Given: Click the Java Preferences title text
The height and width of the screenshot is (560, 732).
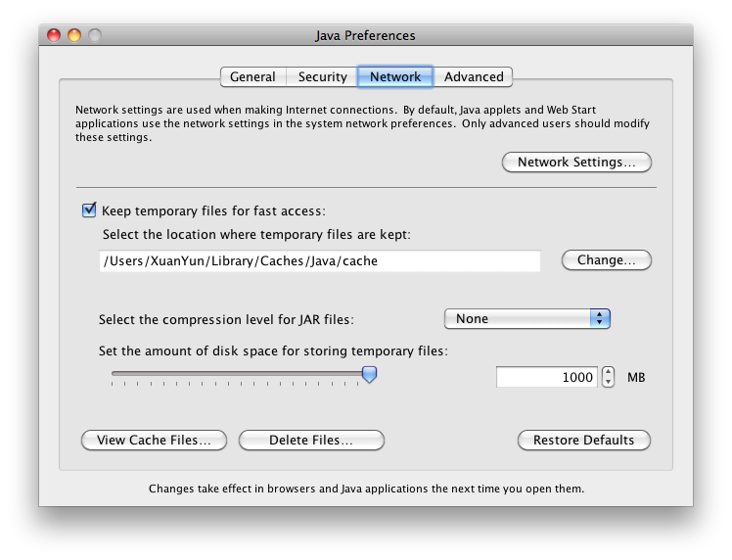Looking at the screenshot, I should pos(365,35).
